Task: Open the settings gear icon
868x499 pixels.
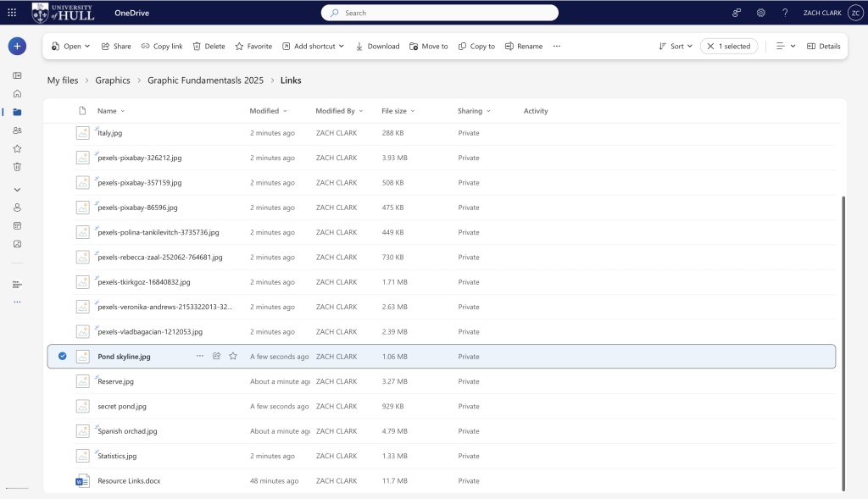Action: coord(761,13)
